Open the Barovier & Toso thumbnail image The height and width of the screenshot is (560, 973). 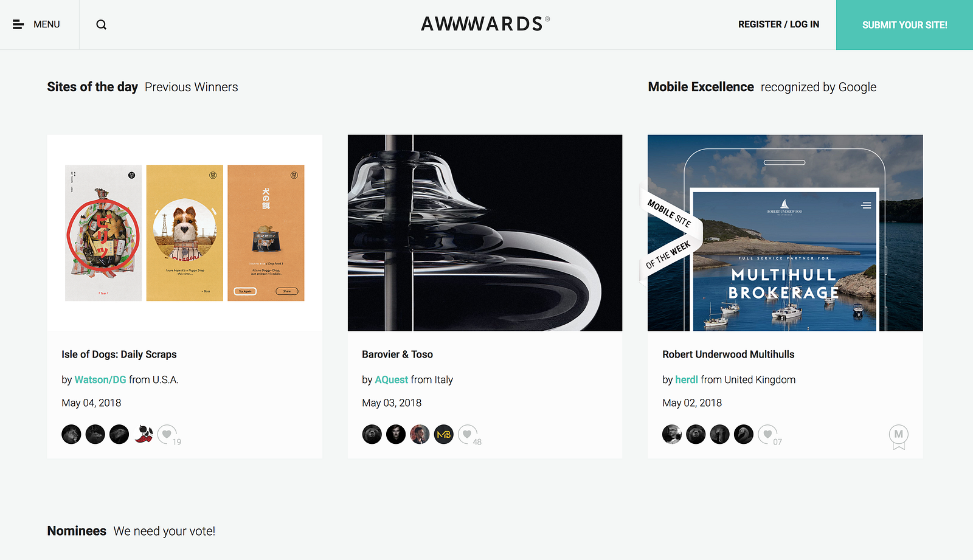point(485,233)
